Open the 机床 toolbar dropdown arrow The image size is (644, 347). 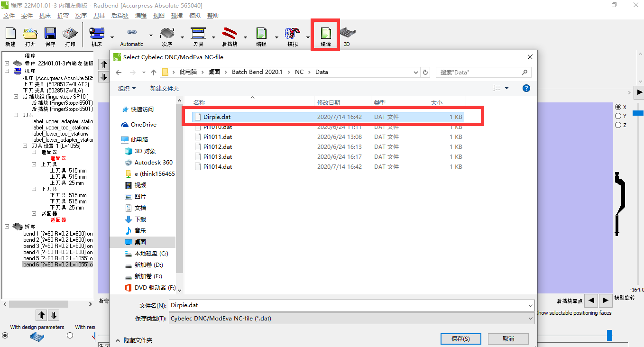pos(112,37)
